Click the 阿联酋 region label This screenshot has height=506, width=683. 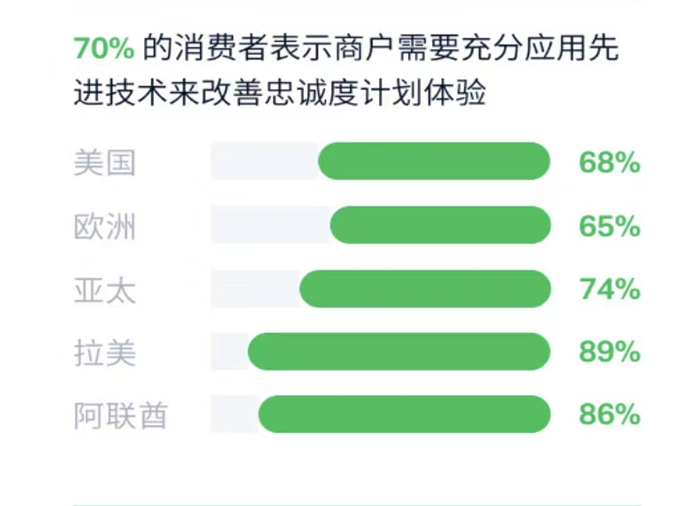120,416
